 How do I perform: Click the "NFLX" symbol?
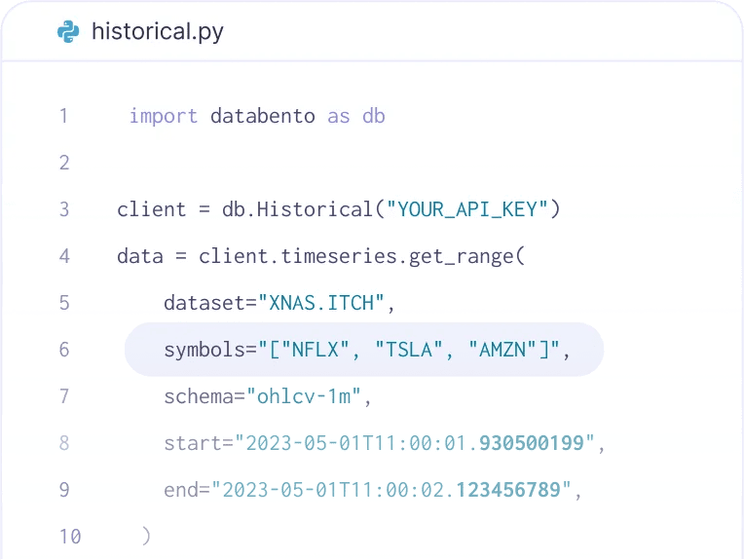coord(316,350)
